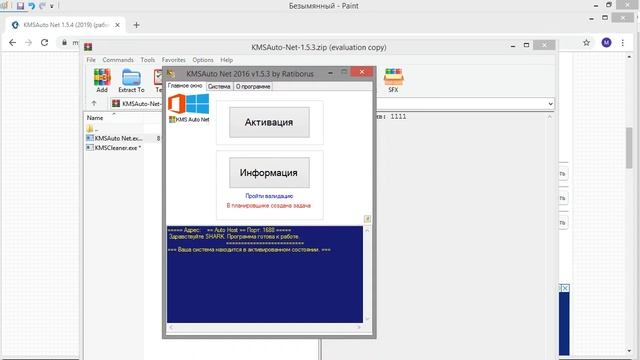This screenshot has width=640, height=360.
Task: Close the KMSAuto Net 1.5.4 browser tab
Action: pyautogui.click(x=118, y=25)
